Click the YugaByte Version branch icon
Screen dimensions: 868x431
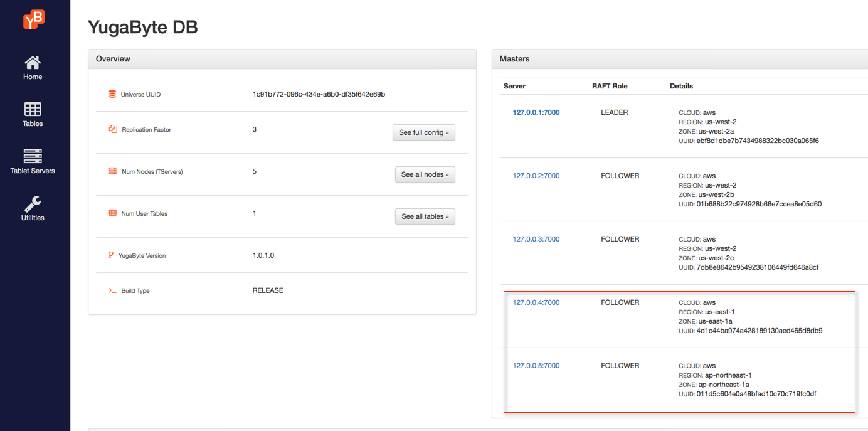tap(111, 255)
